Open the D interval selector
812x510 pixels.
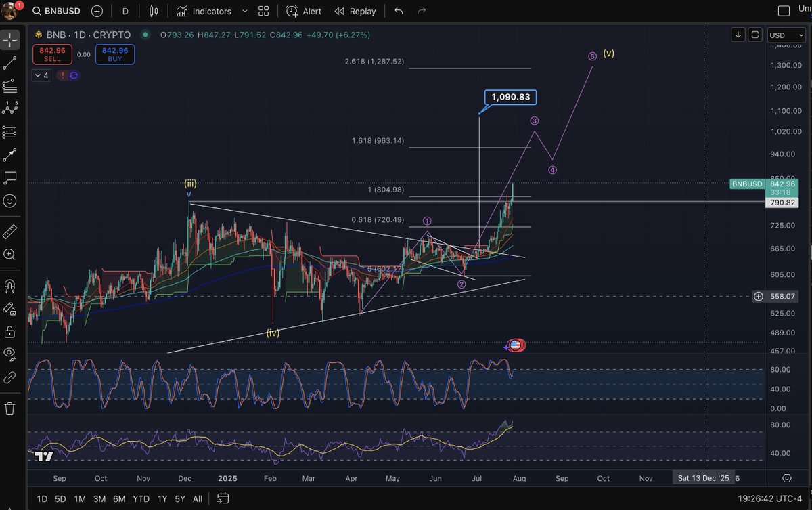(x=125, y=12)
